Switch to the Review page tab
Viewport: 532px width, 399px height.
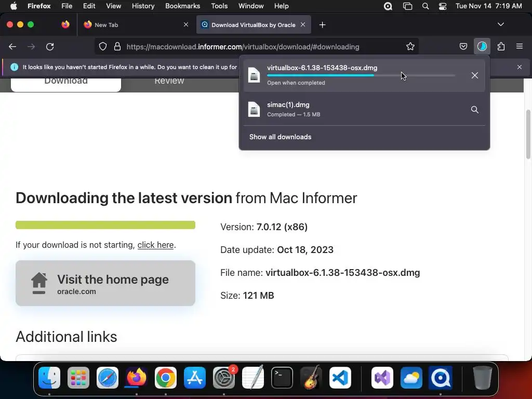169,81
